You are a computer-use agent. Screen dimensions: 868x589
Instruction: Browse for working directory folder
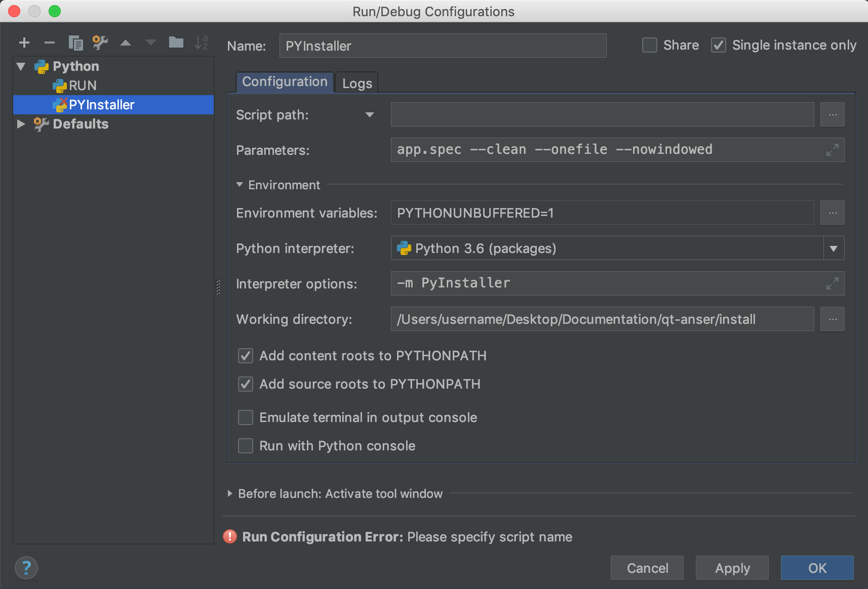(833, 319)
